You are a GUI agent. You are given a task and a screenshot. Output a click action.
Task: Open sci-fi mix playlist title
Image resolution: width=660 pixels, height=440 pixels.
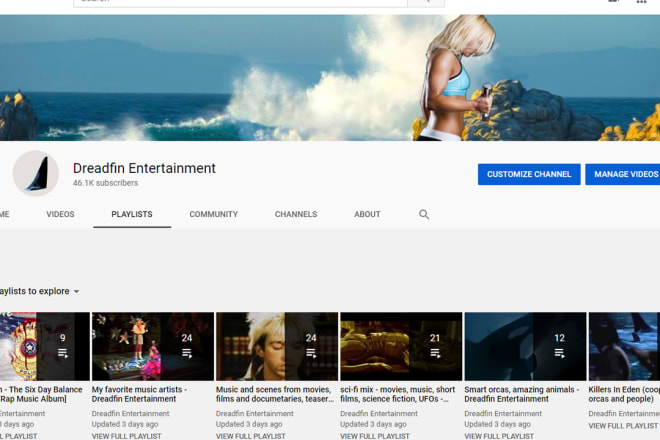point(397,394)
